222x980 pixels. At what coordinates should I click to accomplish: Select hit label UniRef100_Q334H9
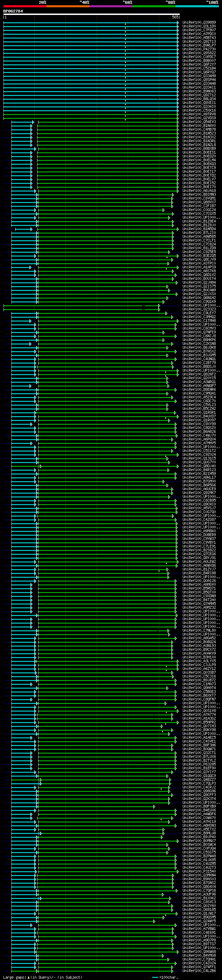[199, 76]
